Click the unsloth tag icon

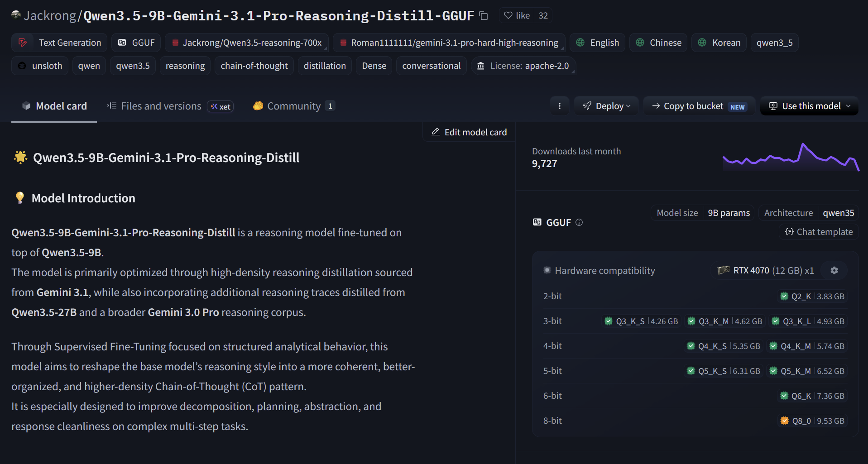click(22, 66)
